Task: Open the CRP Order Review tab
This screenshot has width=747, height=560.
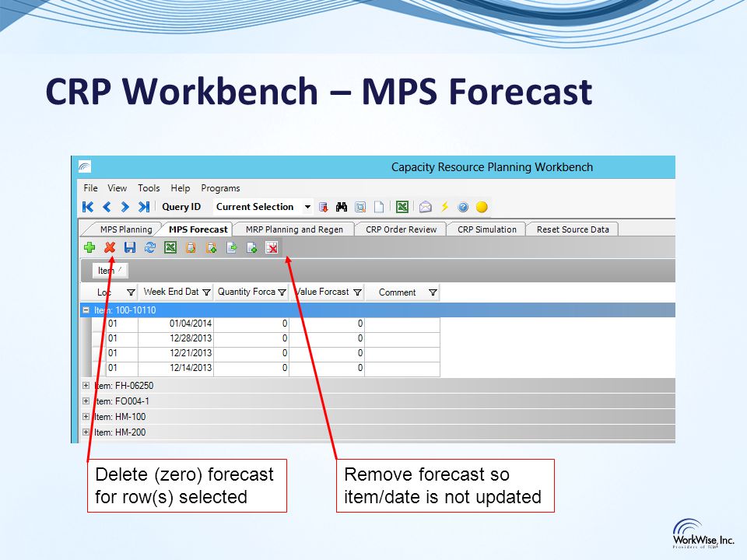Action: click(402, 229)
